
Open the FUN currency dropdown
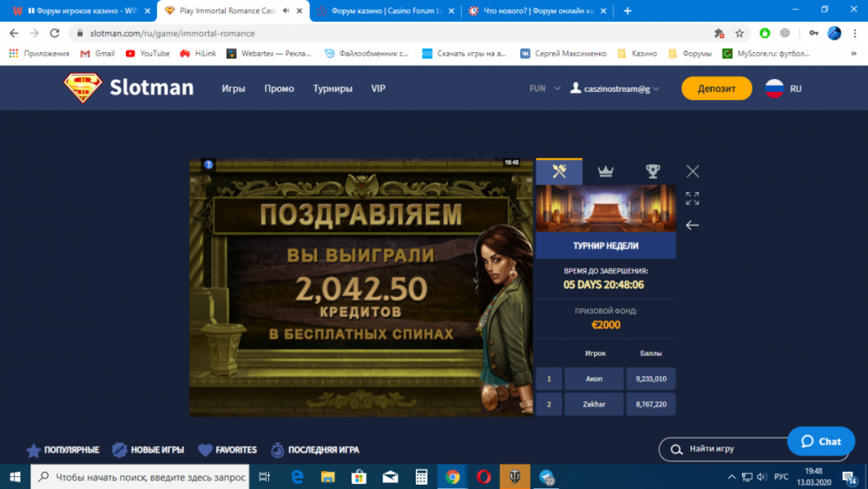click(544, 89)
